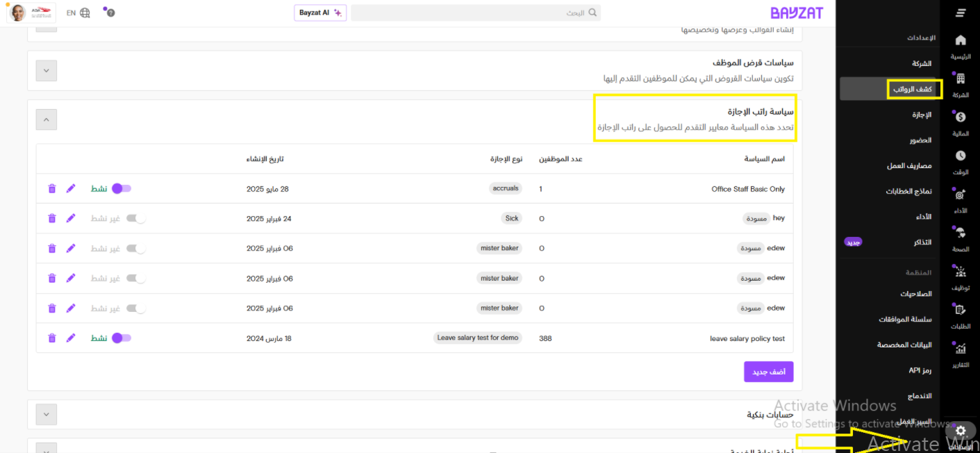Go to الرئيسية home icon

click(x=961, y=40)
